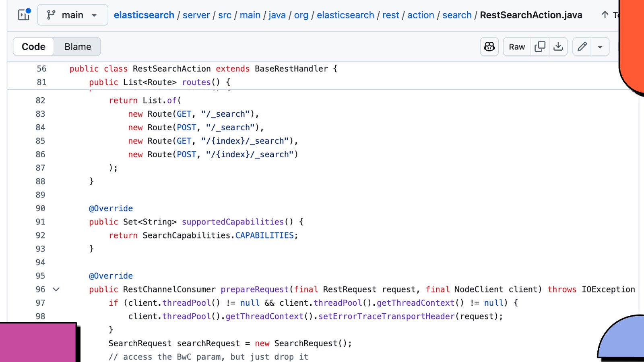Viewport: 644px width, 362px height.
Task: Go to the server folder breadcrumb
Action: [196, 15]
